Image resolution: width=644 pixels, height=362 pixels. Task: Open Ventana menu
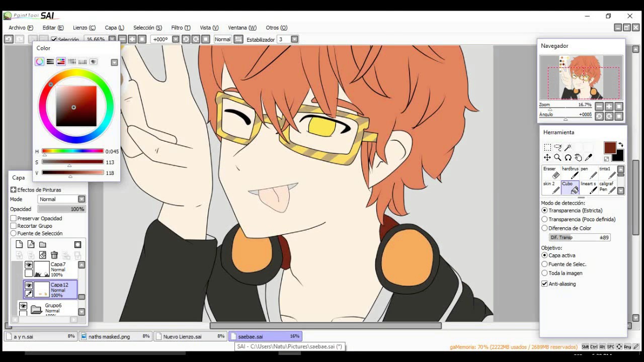(242, 28)
